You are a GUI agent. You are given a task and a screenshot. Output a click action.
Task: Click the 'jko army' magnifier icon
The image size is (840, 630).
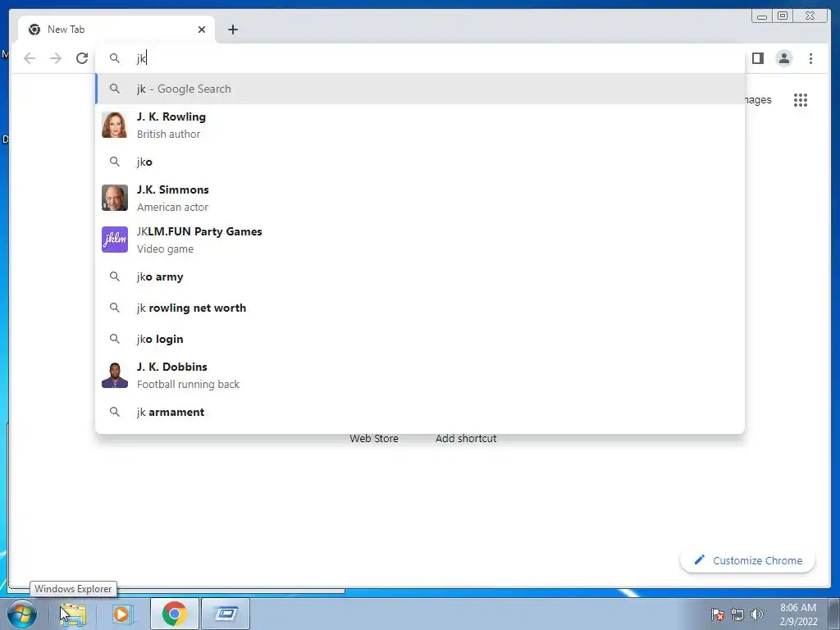(115, 276)
